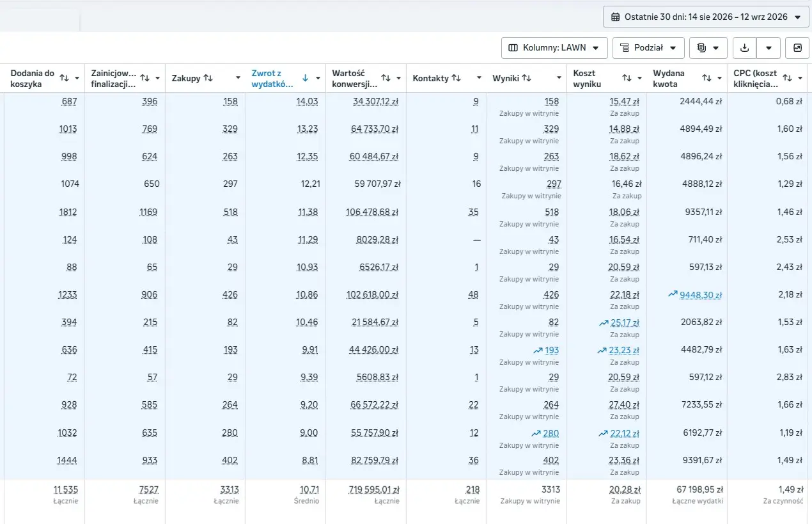Sort by Wartość konwersji column
This screenshot has height=524, width=812.
pos(386,78)
